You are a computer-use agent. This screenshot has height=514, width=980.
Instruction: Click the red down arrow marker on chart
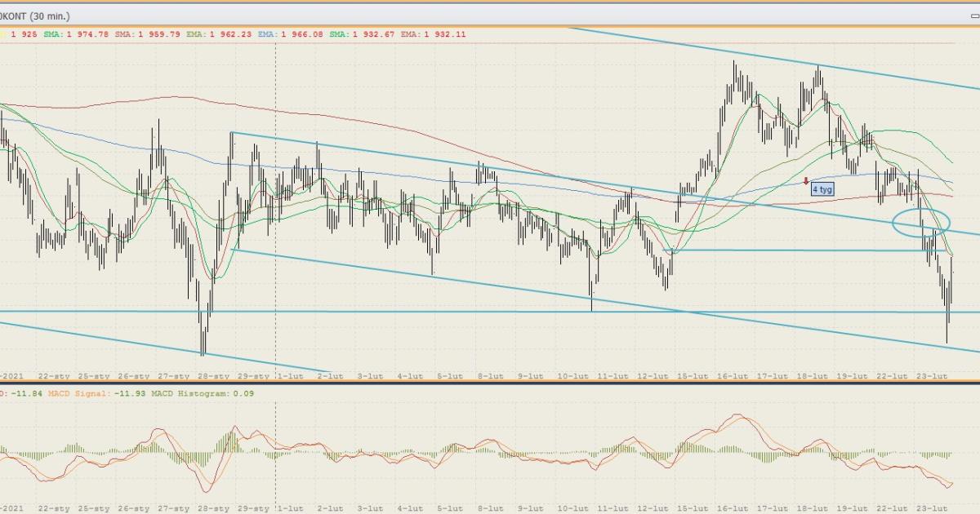(806, 182)
